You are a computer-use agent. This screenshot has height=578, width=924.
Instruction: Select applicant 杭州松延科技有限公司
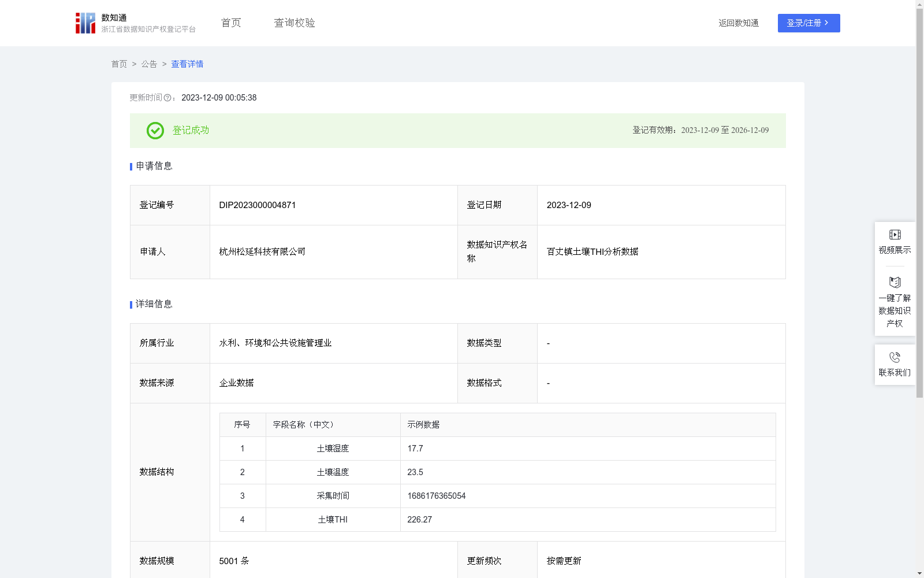(262, 252)
